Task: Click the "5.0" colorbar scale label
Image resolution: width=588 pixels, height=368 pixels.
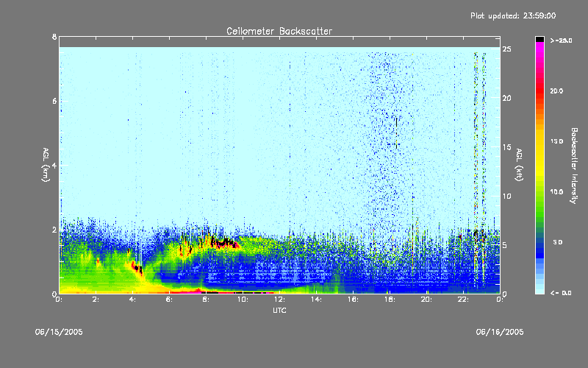Action: 558,242
